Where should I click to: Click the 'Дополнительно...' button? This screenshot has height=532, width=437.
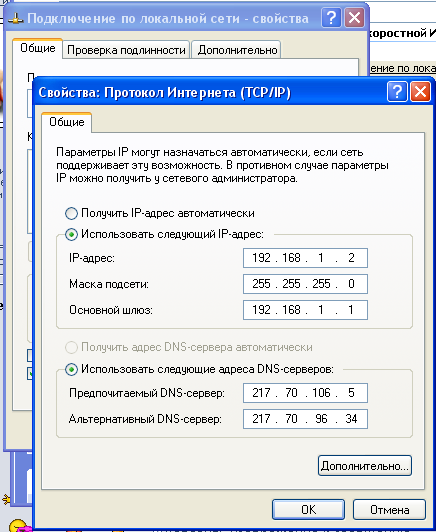point(364,466)
